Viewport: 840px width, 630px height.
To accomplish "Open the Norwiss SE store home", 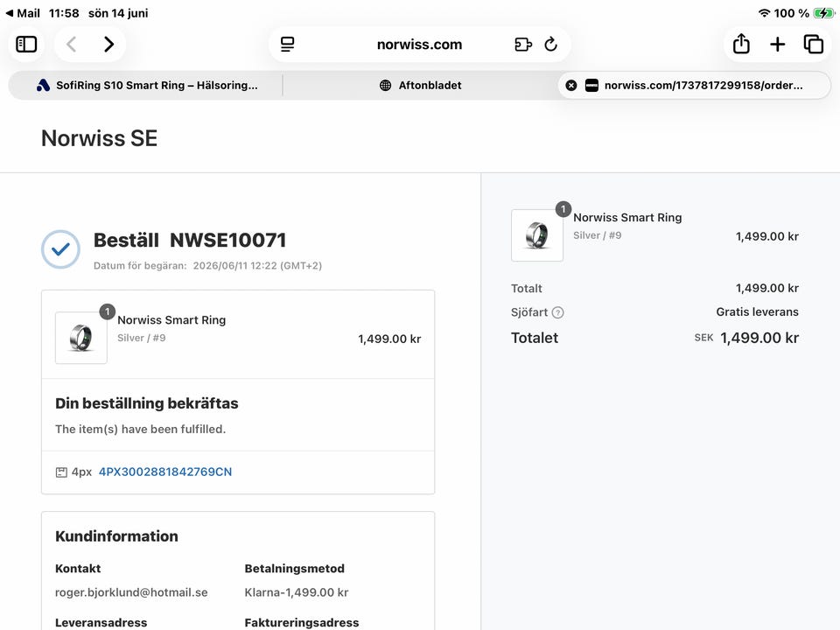I will pyautogui.click(x=99, y=138).
